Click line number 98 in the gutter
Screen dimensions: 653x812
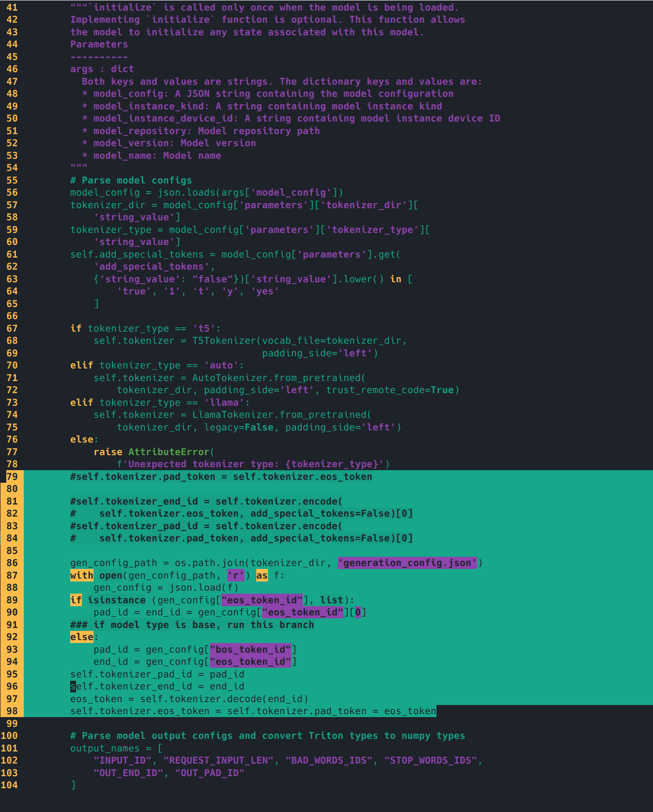click(x=12, y=711)
